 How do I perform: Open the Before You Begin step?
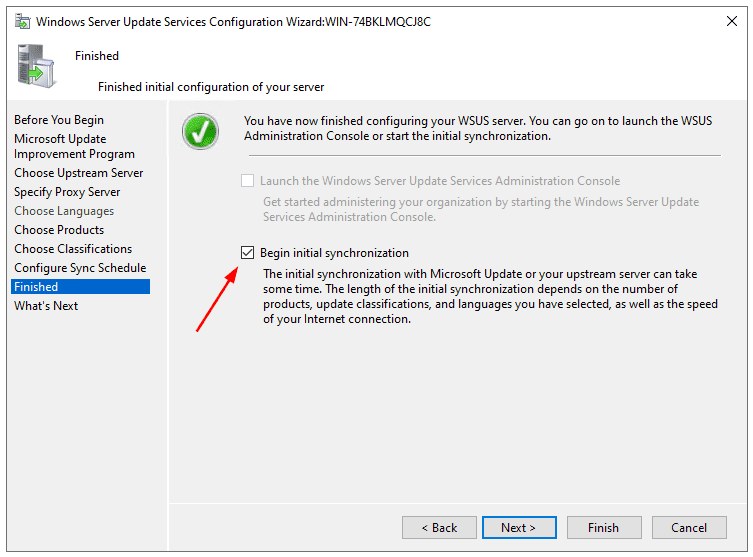click(59, 120)
